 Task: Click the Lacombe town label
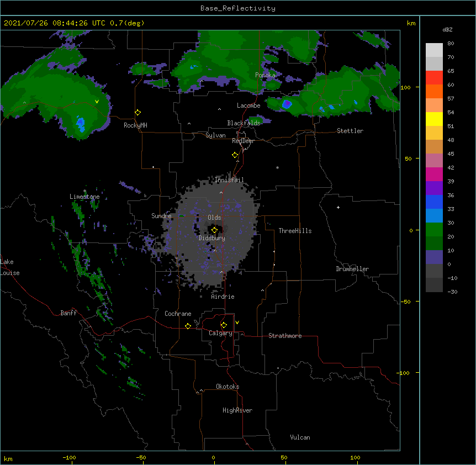coord(248,105)
